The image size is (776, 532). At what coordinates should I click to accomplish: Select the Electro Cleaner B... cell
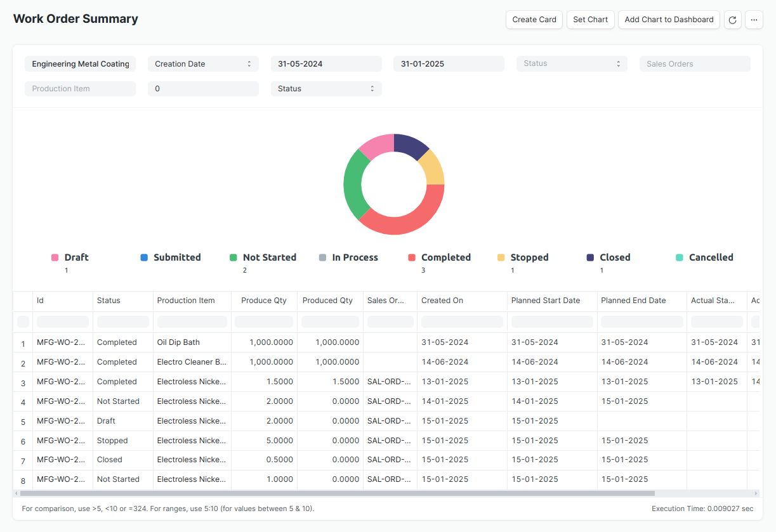(x=192, y=362)
